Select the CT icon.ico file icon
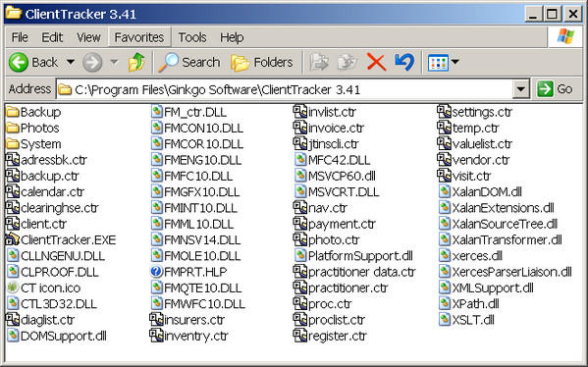 click(13, 288)
